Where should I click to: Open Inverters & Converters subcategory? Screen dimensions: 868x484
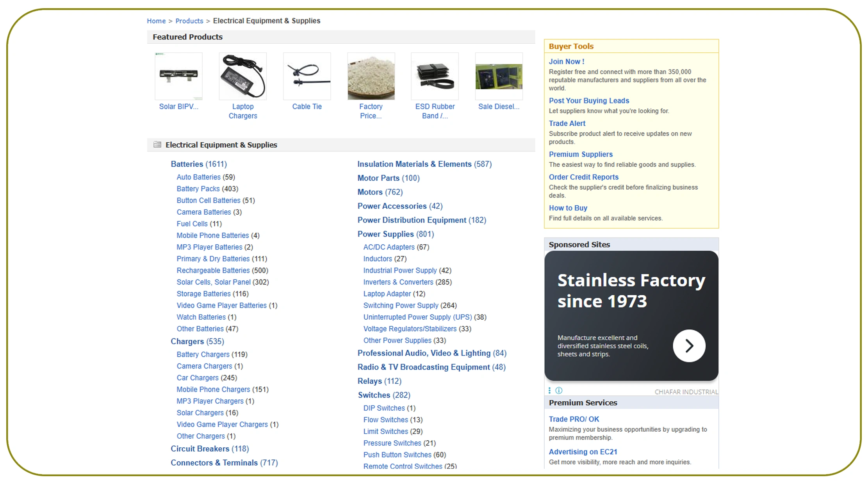[x=398, y=282]
